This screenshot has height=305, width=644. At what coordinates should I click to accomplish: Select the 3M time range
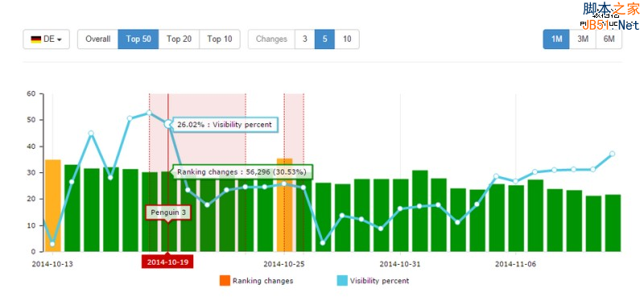pos(583,39)
